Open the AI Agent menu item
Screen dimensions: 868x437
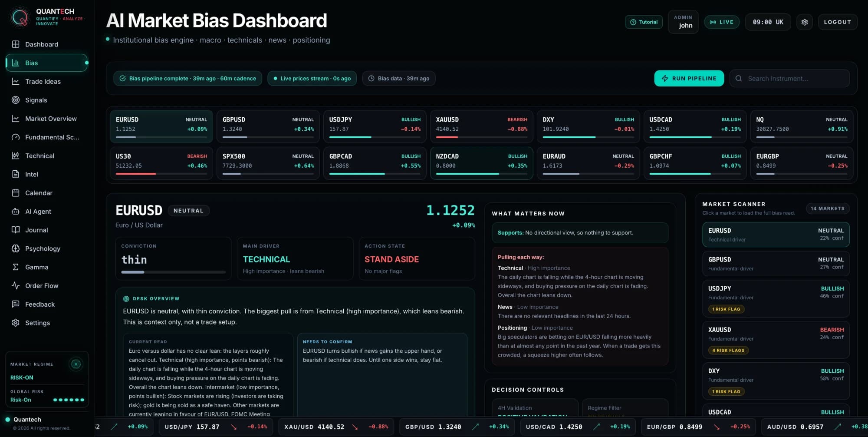46,212
